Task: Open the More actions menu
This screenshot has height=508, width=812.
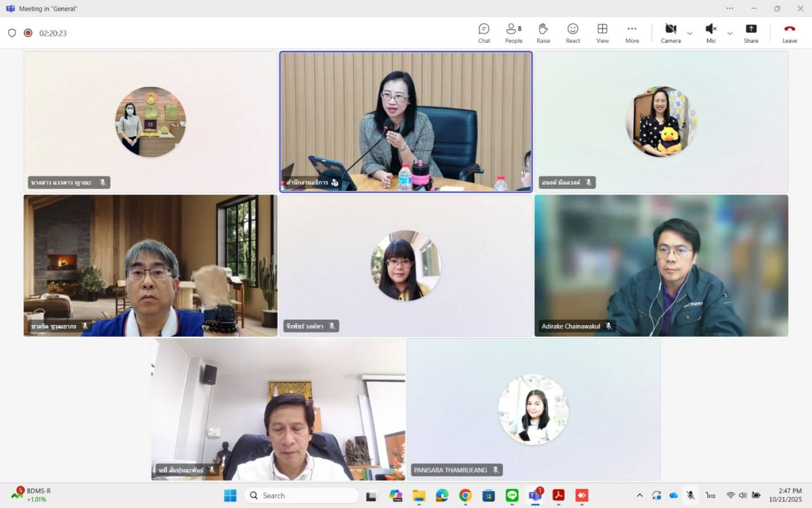Action: 632,33
